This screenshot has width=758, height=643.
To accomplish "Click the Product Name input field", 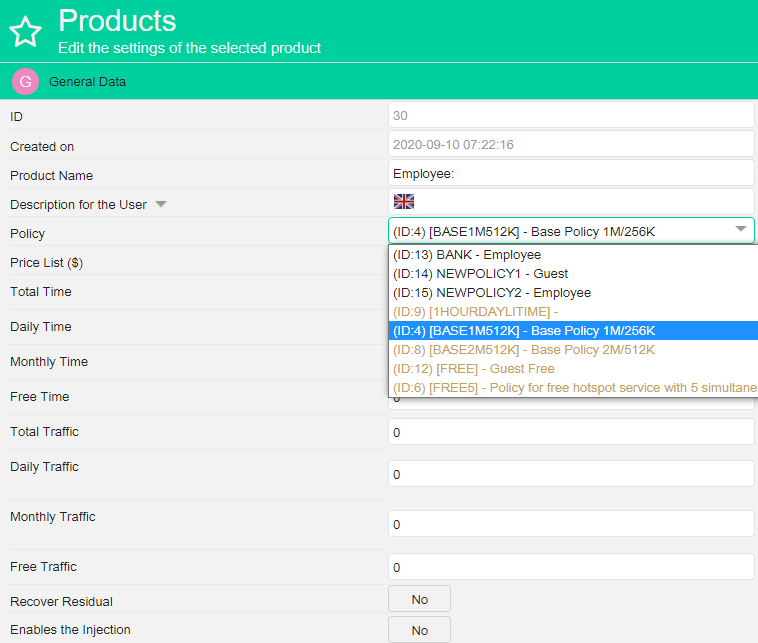I will point(570,173).
